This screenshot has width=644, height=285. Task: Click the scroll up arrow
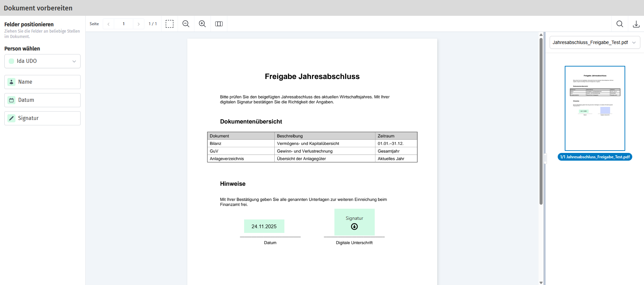[541, 35]
